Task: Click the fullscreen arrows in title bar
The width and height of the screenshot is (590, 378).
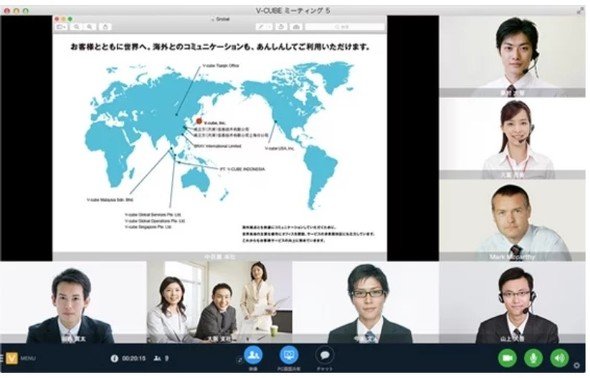Action: (580, 11)
